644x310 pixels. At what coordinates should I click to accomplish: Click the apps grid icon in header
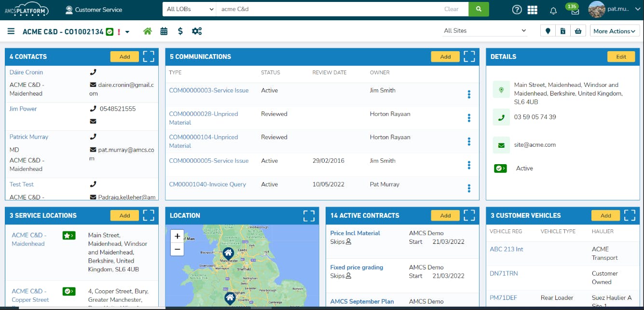click(x=533, y=10)
